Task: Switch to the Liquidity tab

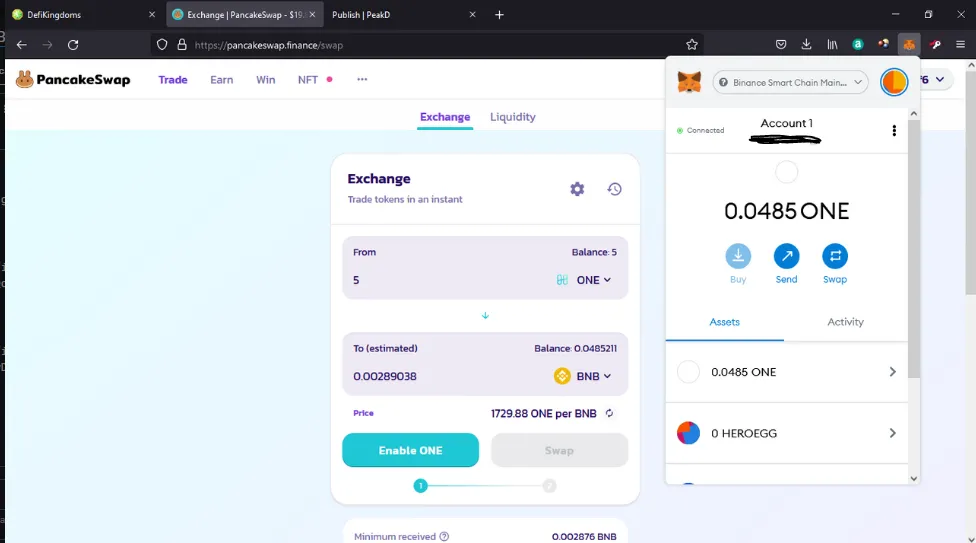Action: pyautogui.click(x=512, y=117)
